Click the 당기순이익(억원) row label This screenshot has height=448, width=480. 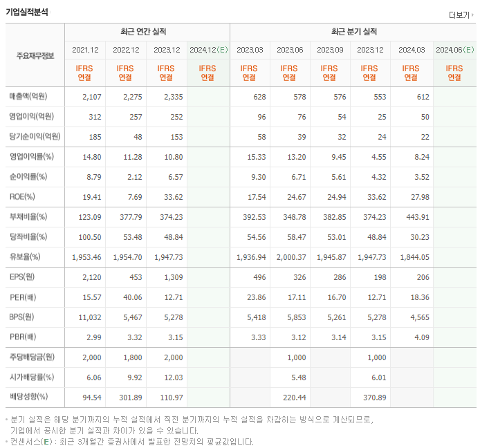[x=35, y=136]
